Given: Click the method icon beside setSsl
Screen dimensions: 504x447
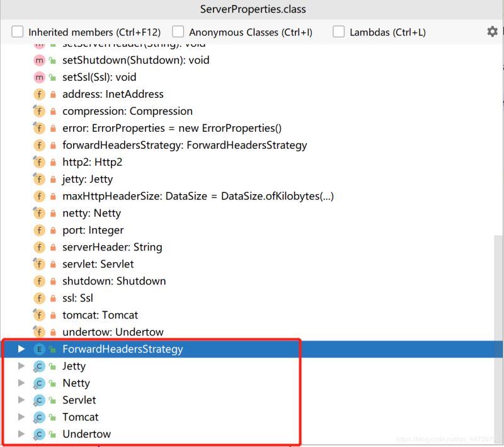Looking at the screenshot, I should (x=38, y=77).
